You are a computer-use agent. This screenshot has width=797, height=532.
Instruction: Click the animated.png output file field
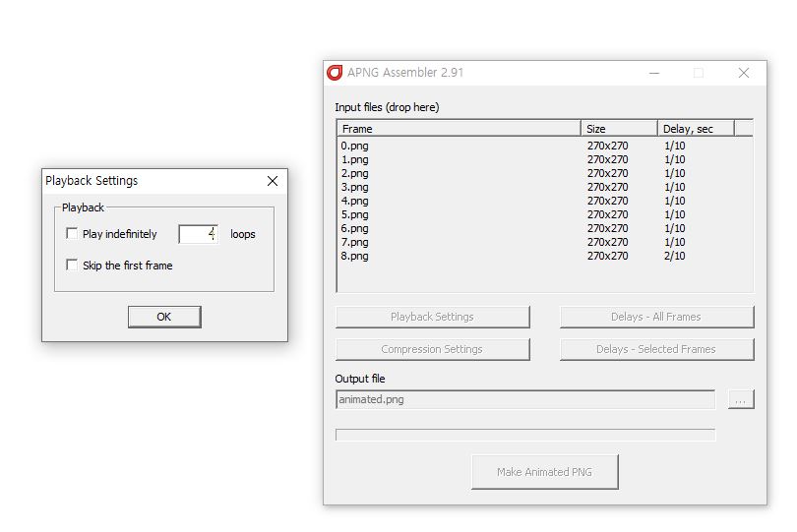point(525,399)
